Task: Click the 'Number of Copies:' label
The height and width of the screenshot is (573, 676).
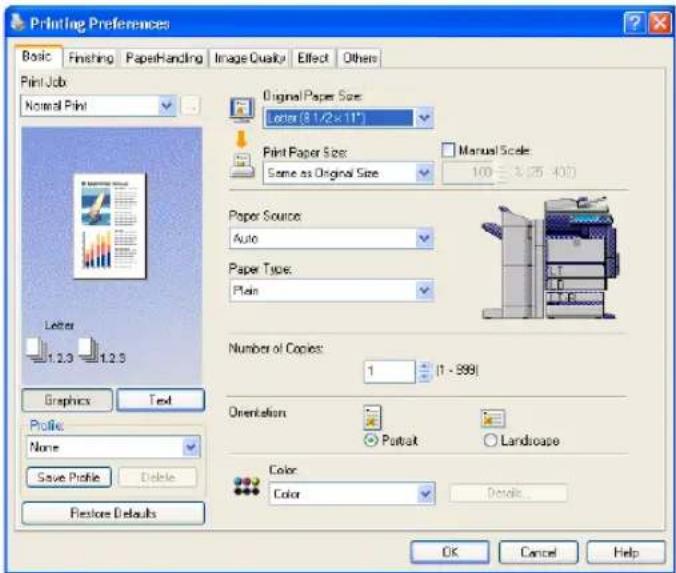Action: click(276, 348)
